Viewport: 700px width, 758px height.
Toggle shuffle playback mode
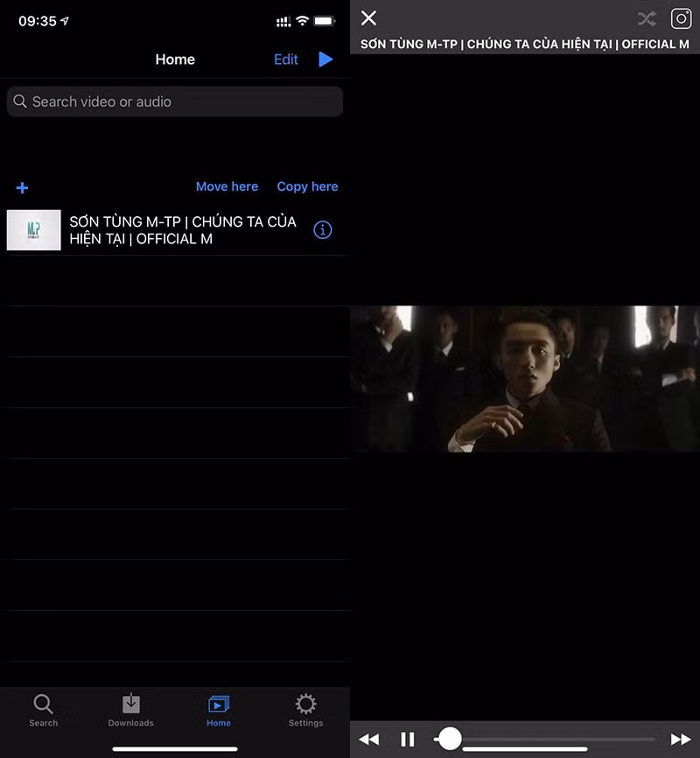tap(647, 19)
